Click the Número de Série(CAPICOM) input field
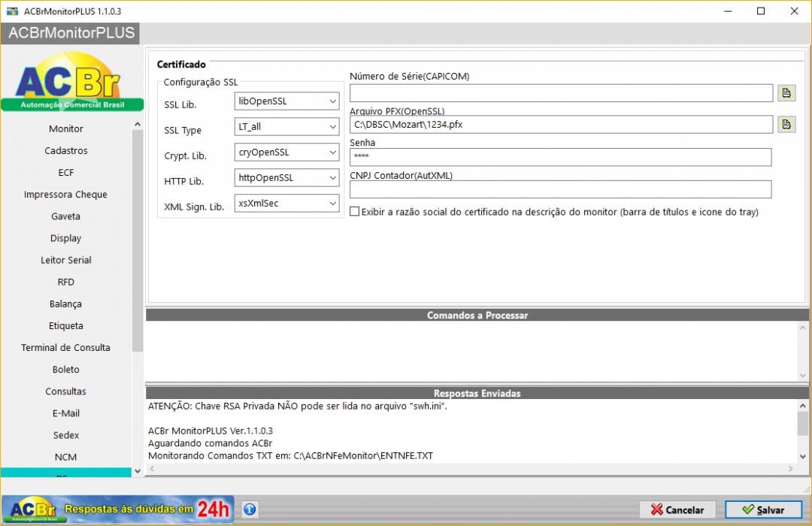This screenshot has height=526, width=812. coord(561,93)
